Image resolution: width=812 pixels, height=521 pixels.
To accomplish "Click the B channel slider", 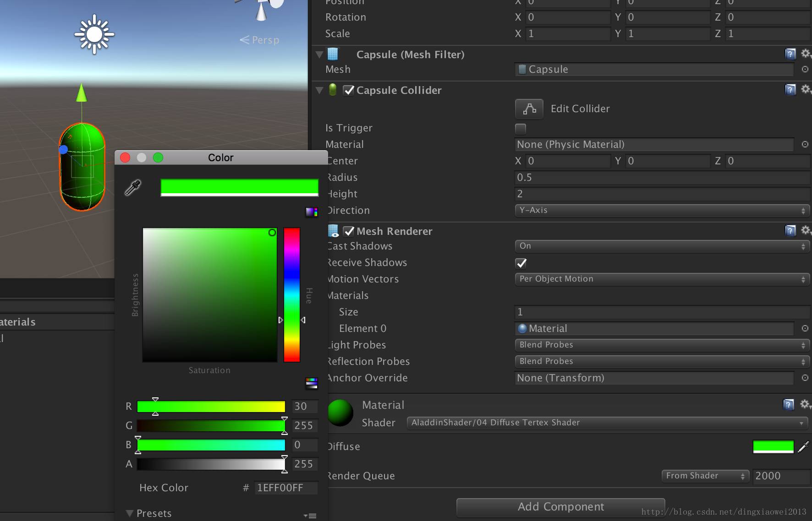I will pyautogui.click(x=211, y=445).
